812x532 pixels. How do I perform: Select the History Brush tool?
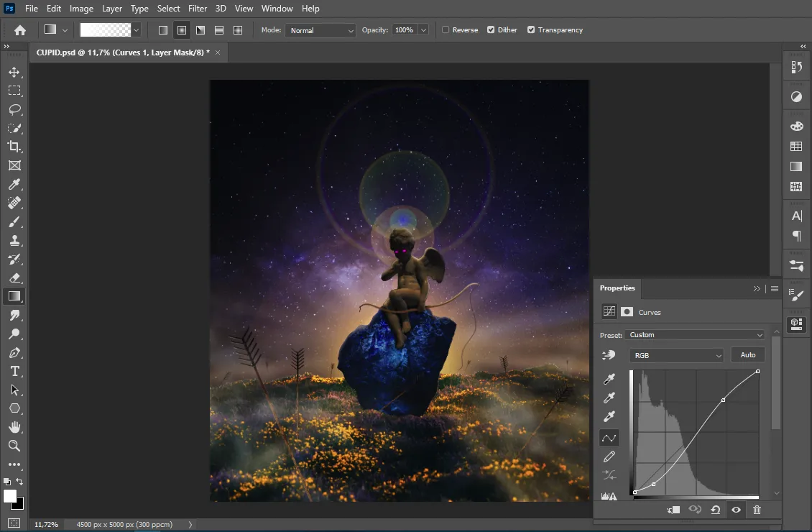(x=14, y=259)
